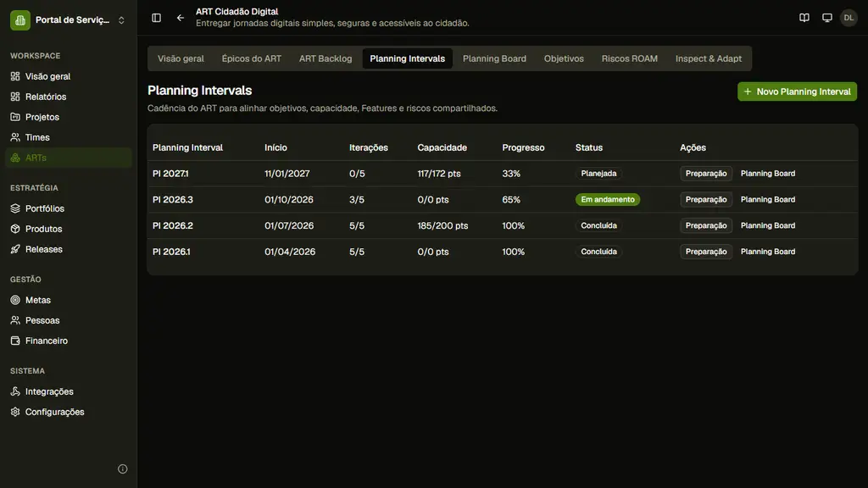Click the Visão geral sidebar icon

[x=15, y=76]
